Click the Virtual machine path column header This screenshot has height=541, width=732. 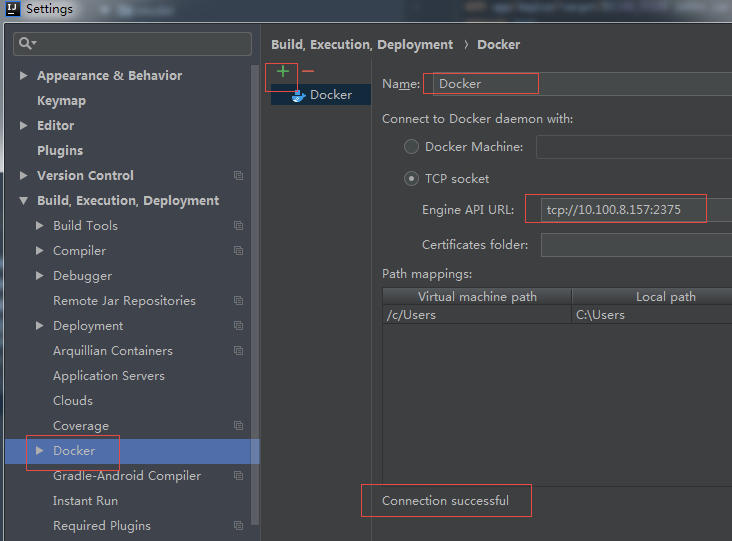tap(477, 297)
